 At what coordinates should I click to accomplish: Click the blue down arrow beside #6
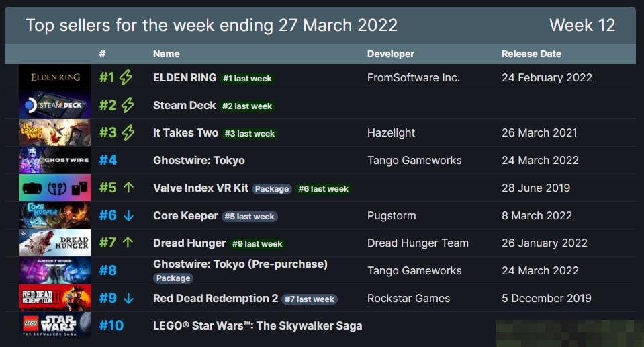(128, 215)
